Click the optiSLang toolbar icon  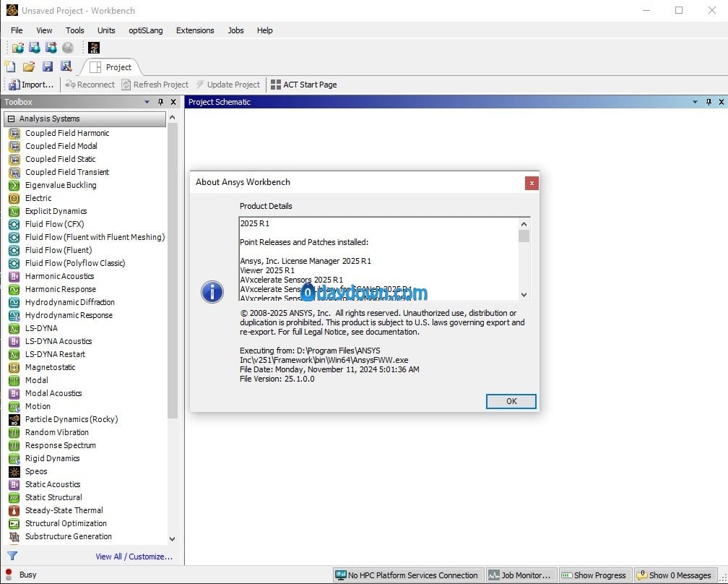[x=94, y=48]
